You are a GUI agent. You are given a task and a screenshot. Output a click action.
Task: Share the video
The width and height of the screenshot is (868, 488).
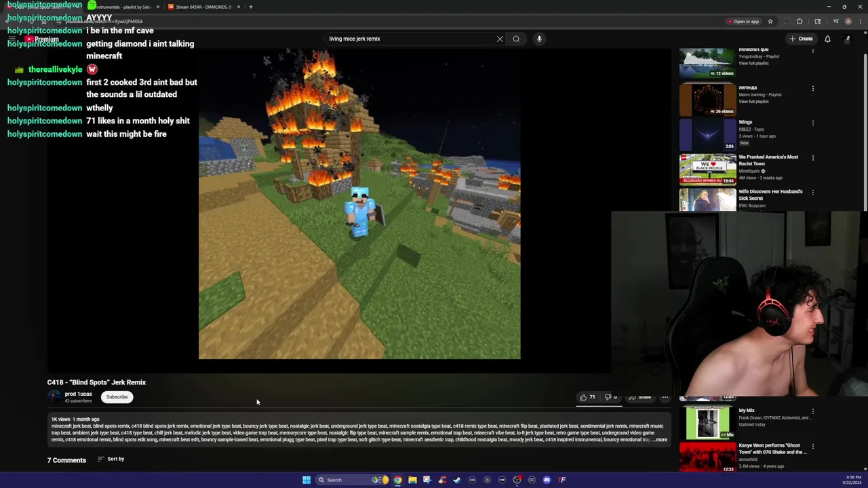click(640, 397)
